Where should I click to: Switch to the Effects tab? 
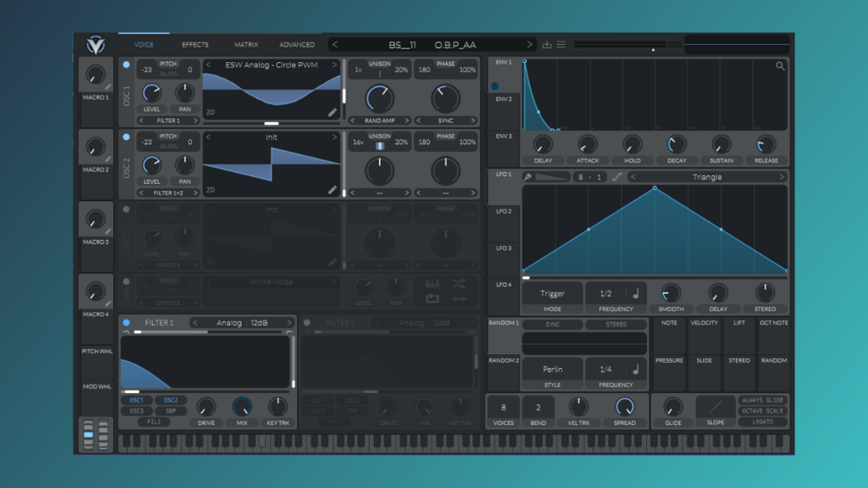pyautogui.click(x=195, y=45)
